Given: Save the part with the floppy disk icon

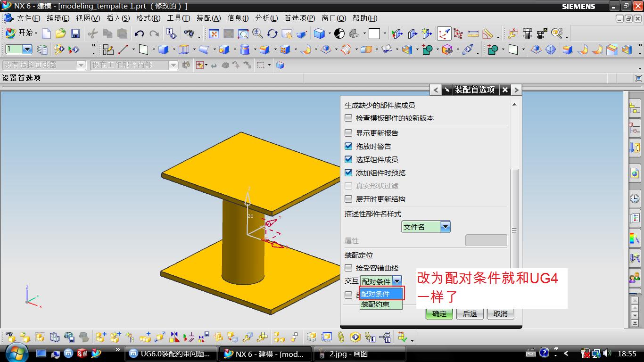Looking at the screenshot, I should click(75, 33).
